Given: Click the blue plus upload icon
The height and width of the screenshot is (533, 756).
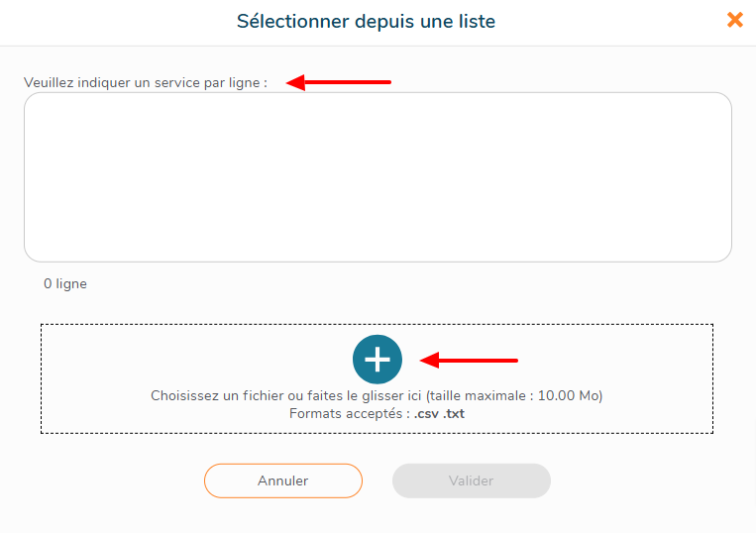Looking at the screenshot, I should pyautogui.click(x=378, y=360).
